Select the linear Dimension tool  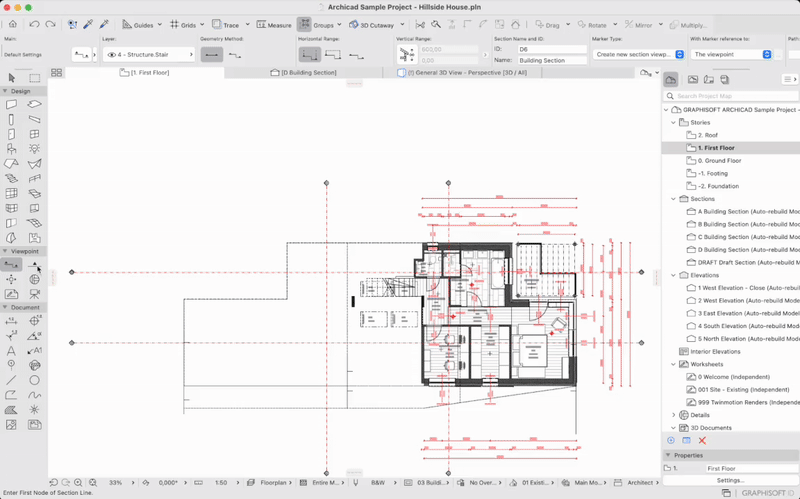(x=11, y=321)
